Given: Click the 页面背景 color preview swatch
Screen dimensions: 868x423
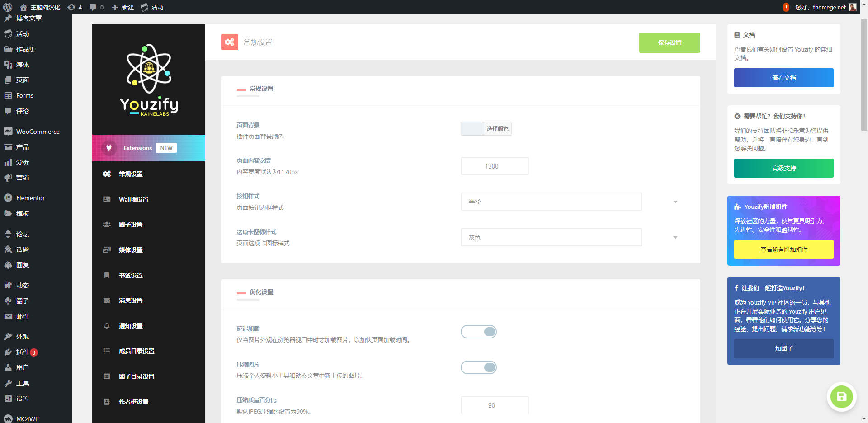Looking at the screenshot, I should pyautogui.click(x=472, y=129).
